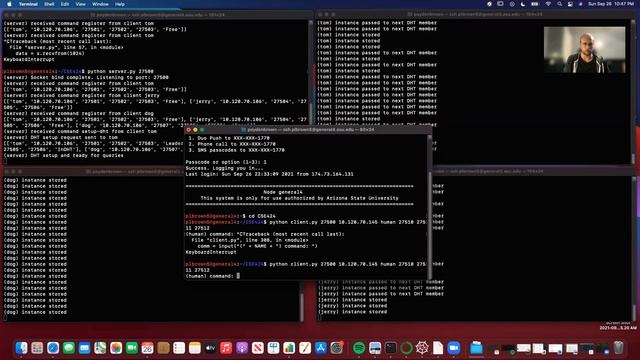
Task: Click the date and time display
Action: pyautogui.click(x=611, y=4)
